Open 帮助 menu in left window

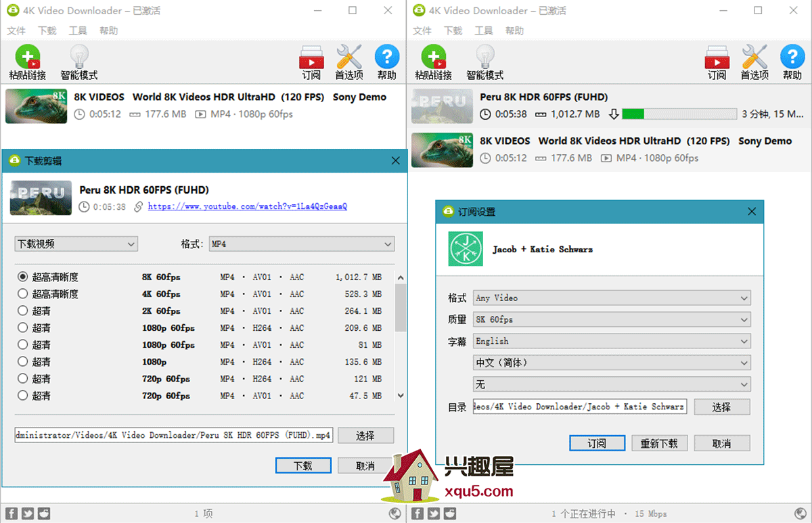108,30
